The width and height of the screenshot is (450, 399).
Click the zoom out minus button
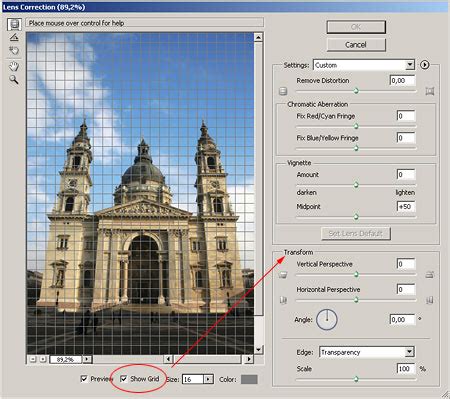[33, 359]
